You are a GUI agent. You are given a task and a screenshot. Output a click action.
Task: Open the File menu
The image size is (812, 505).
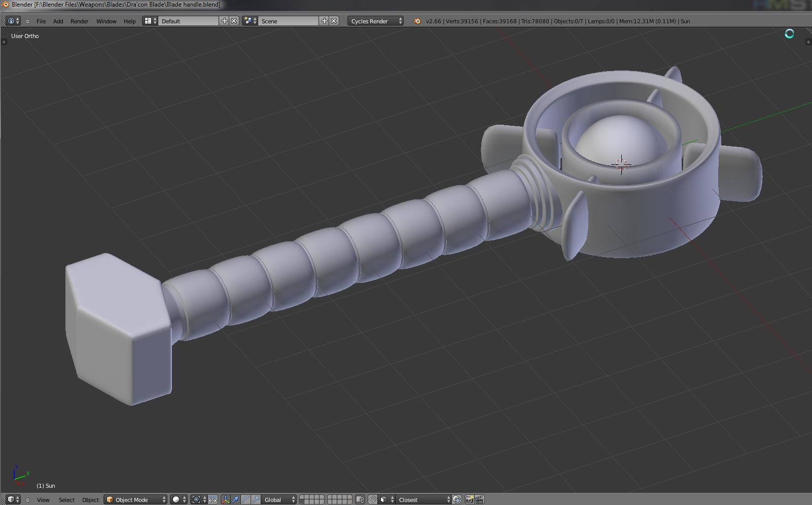41,21
